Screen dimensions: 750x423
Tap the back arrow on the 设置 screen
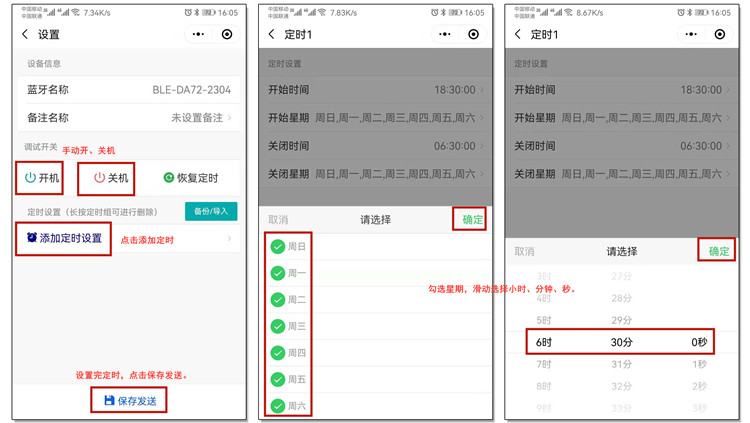(x=25, y=34)
